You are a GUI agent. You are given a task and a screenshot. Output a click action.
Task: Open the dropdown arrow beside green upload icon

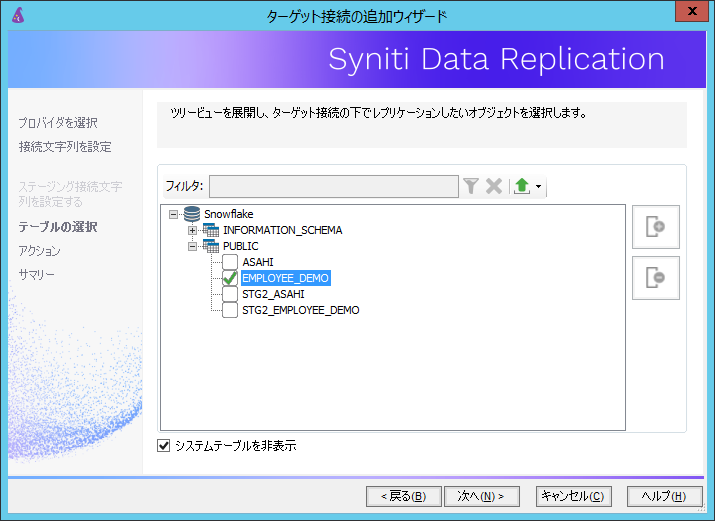click(539, 186)
